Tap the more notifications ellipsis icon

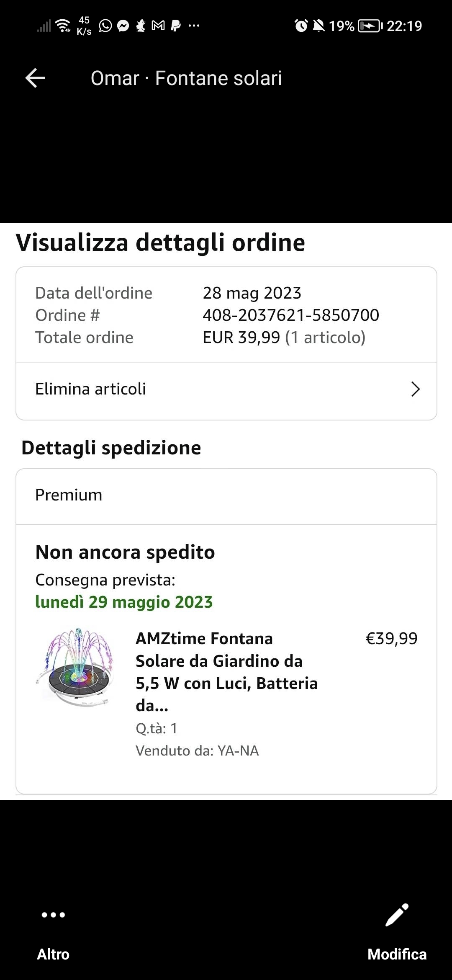(x=194, y=26)
